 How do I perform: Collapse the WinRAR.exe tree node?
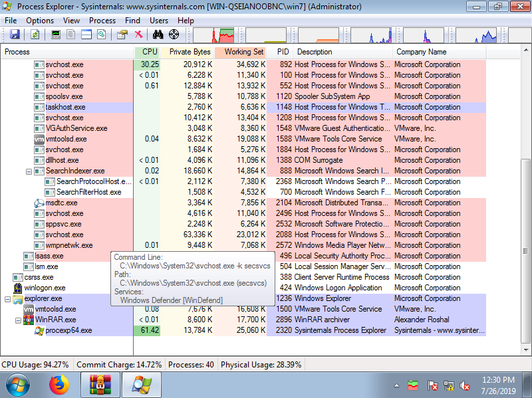[19, 321]
